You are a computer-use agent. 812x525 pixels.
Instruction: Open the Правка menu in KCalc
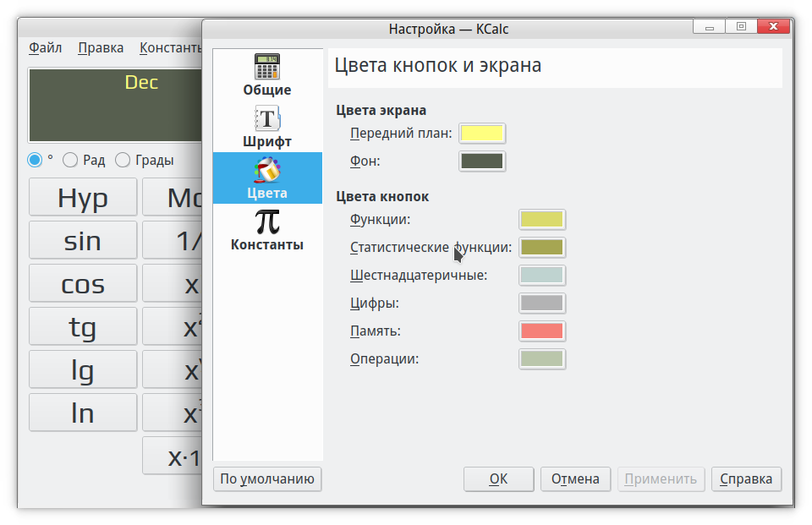tap(101, 47)
